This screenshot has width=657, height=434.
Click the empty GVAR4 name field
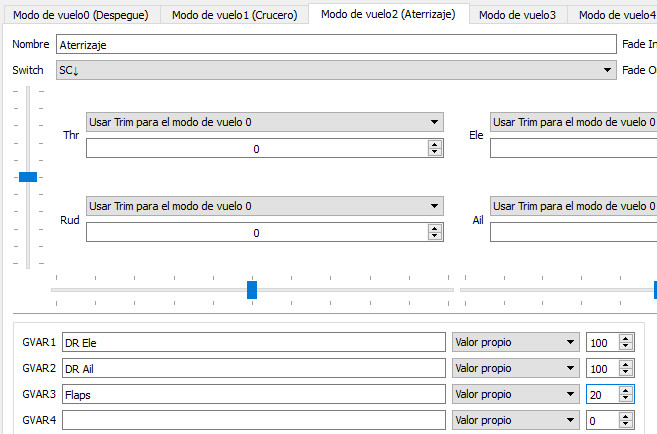tap(253, 420)
